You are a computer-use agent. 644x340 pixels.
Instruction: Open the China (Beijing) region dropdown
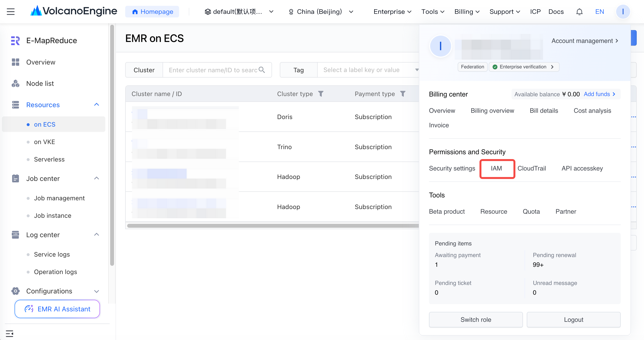321,11
